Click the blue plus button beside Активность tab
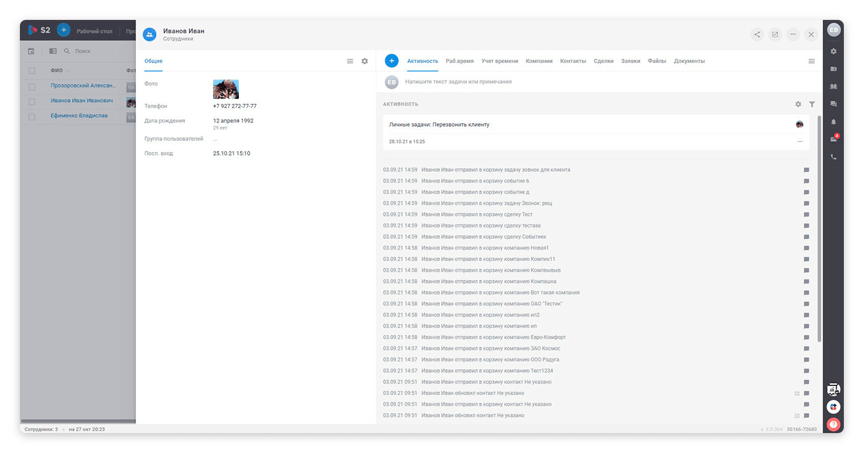This screenshot has height=456, width=868. tap(391, 61)
